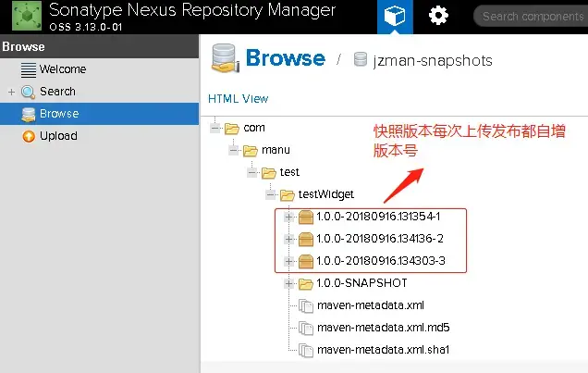
Task: Expand the 1.0.0-20180916.134136-2 component node
Action: [x=288, y=239]
